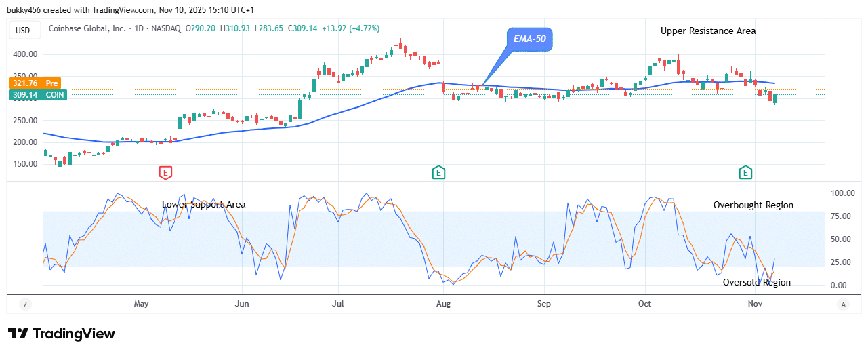Click the 250.00 price axis value
Image resolution: width=868 pixels, height=354 pixels.
point(25,121)
